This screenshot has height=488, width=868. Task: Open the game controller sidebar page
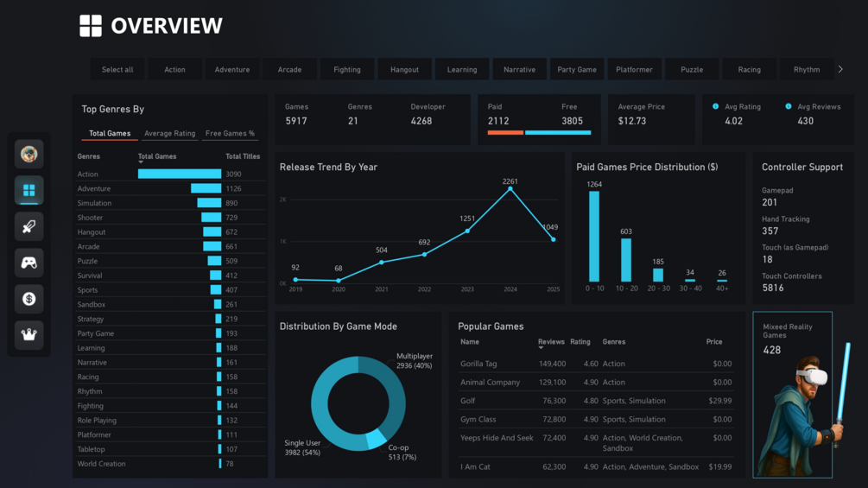click(x=29, y=263)
